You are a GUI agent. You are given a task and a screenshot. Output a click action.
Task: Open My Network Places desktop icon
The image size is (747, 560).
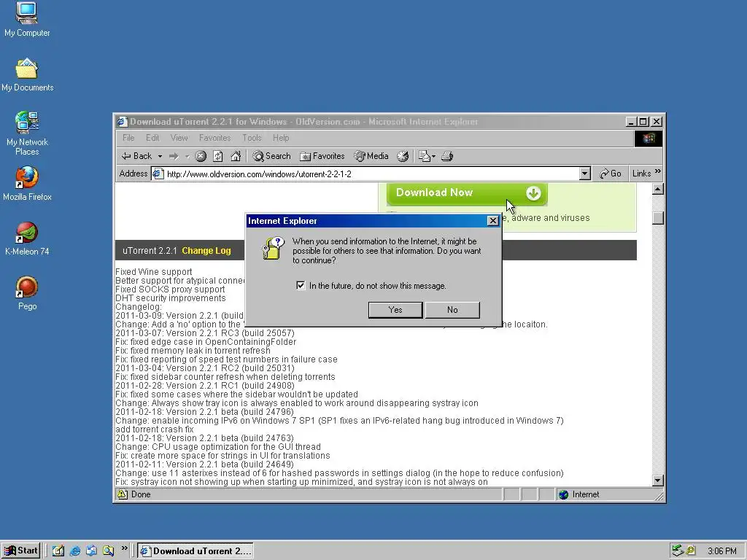pos(27,133)
